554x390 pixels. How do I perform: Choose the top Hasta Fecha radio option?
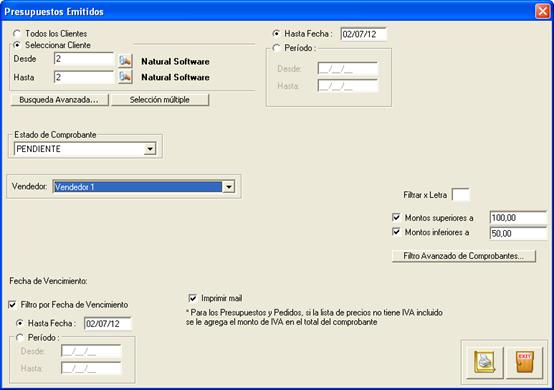276,34
